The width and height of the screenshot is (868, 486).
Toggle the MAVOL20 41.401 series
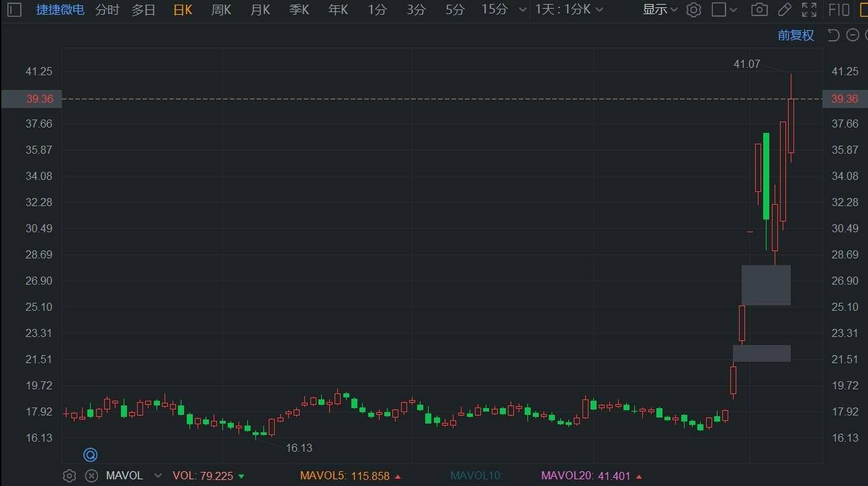591,476
